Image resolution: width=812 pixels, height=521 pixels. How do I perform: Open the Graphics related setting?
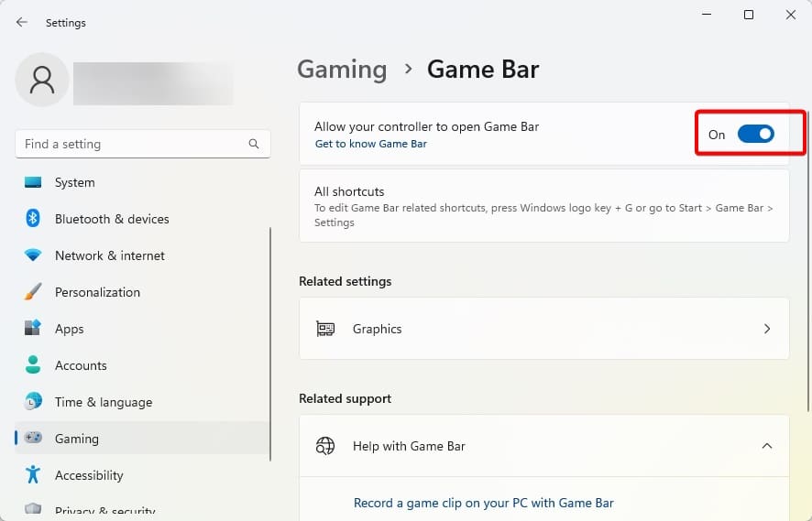coord(543,329)
